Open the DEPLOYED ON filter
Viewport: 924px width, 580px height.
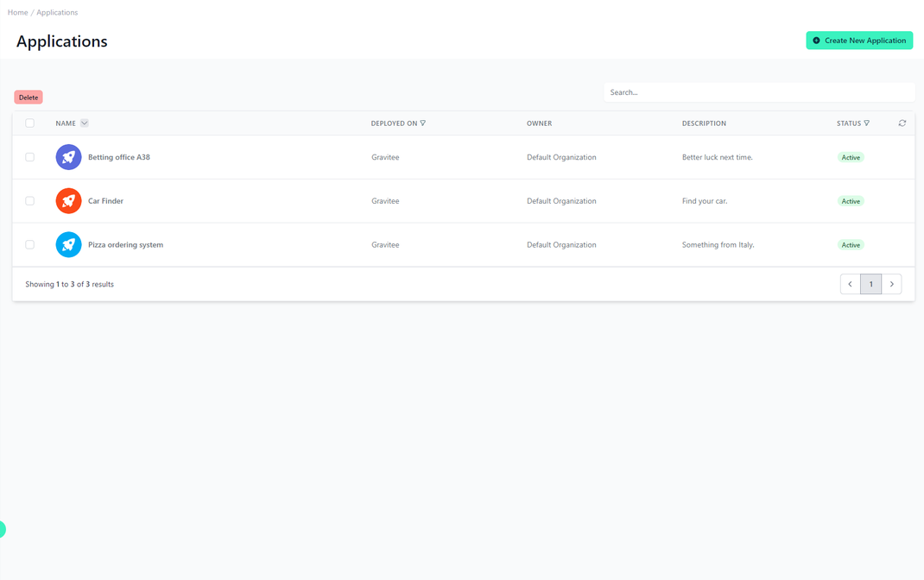[423, 123]
